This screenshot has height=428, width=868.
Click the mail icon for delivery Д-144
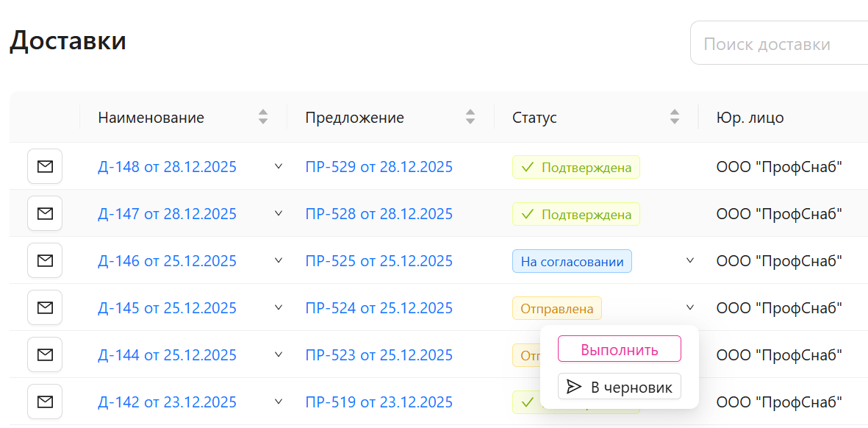pos(45,354)
